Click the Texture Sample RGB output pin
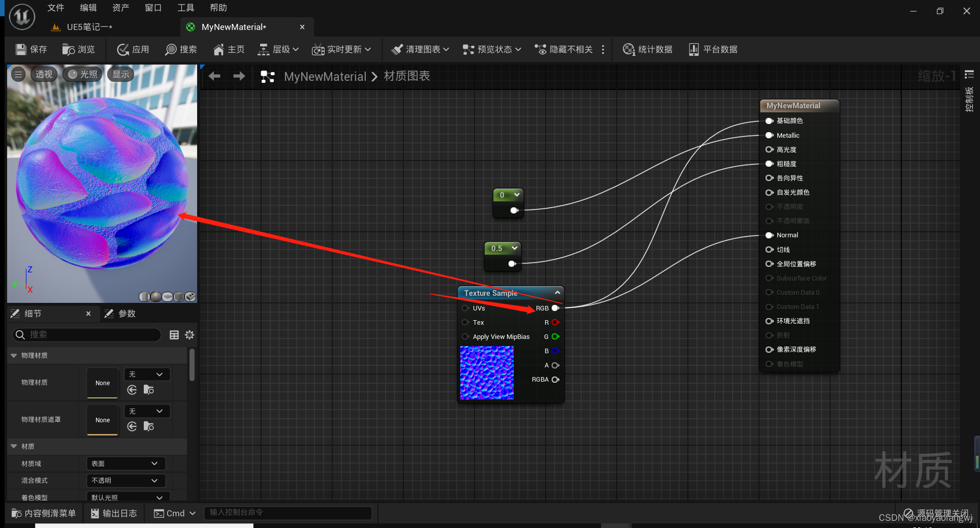Viewport: 980px width, 528px height. point(555,308)
